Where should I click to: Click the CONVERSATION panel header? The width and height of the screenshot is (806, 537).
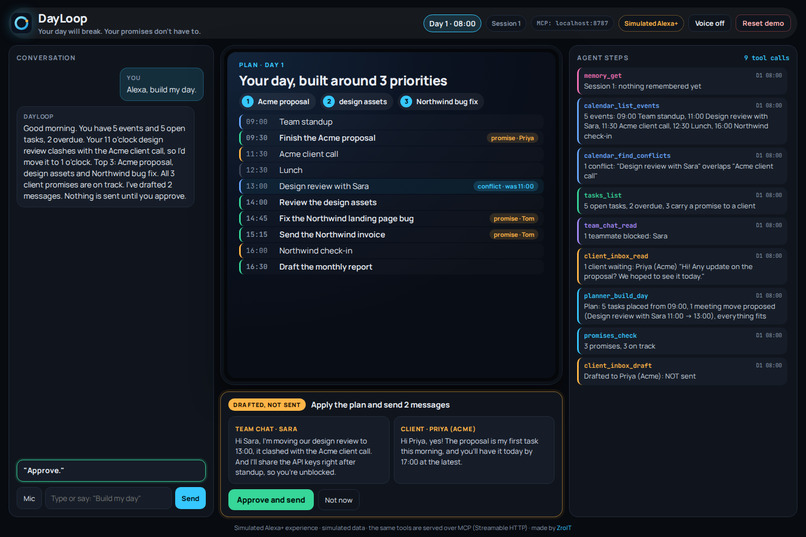(46, 58)
